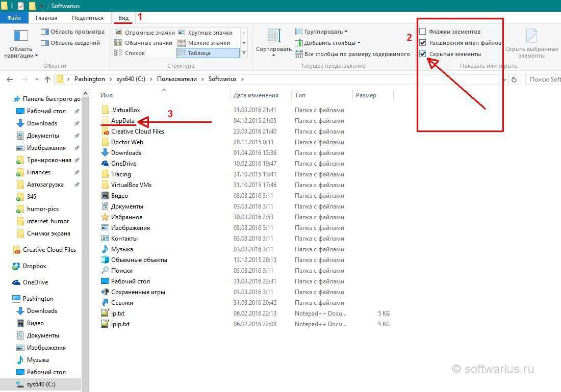Select the AppData folder in list
561x392 pixels.
(123, 121)
